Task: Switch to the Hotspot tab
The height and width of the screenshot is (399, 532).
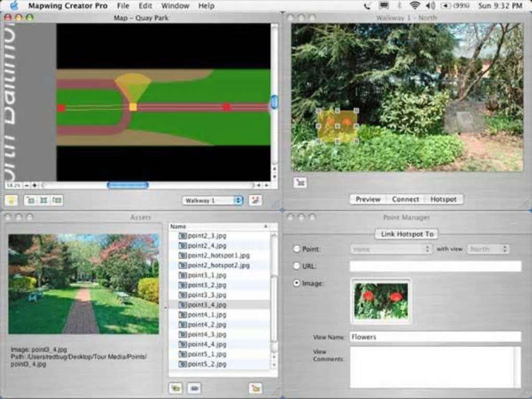Action: click(x=443, y=199)
